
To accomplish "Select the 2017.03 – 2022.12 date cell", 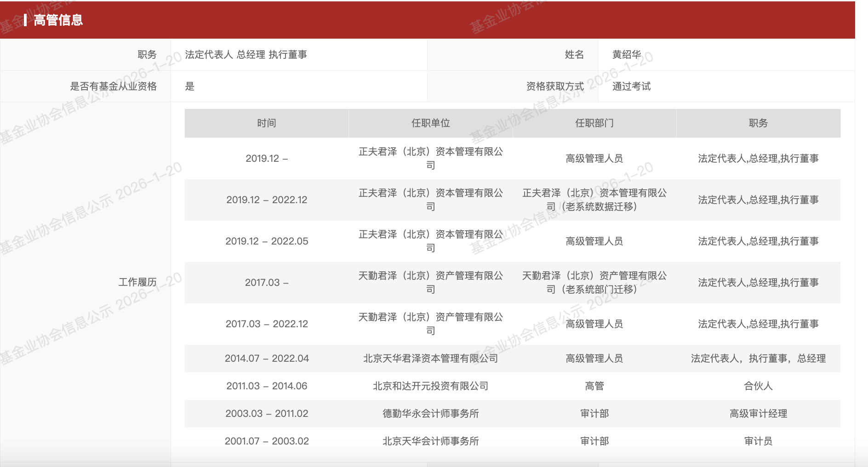I will (267, 324).
